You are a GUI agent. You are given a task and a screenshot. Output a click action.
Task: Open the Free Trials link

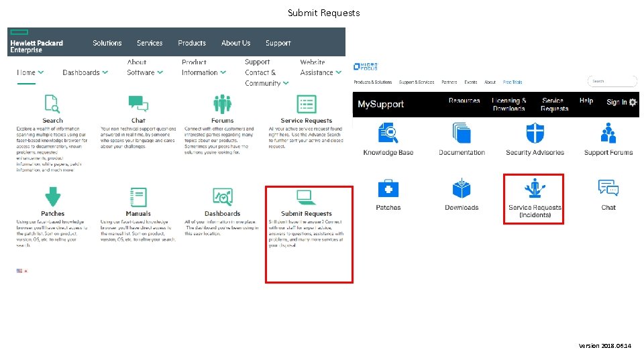pyautogui.click(x=513, y=82)
